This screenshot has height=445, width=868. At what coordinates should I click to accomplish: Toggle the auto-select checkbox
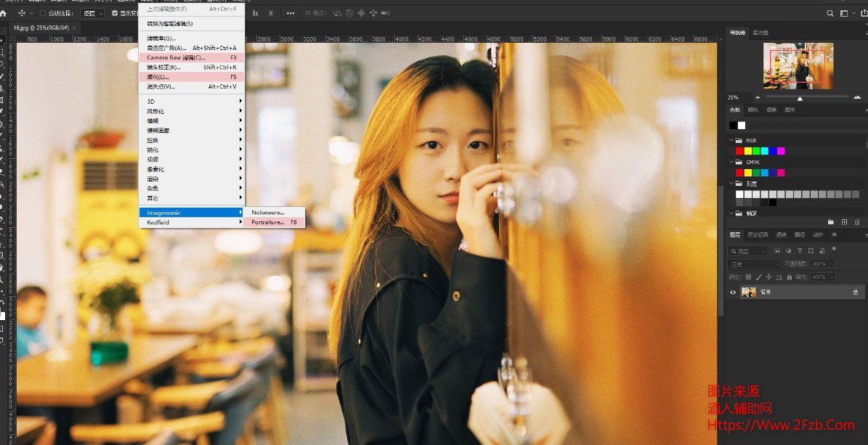(43, 13)
